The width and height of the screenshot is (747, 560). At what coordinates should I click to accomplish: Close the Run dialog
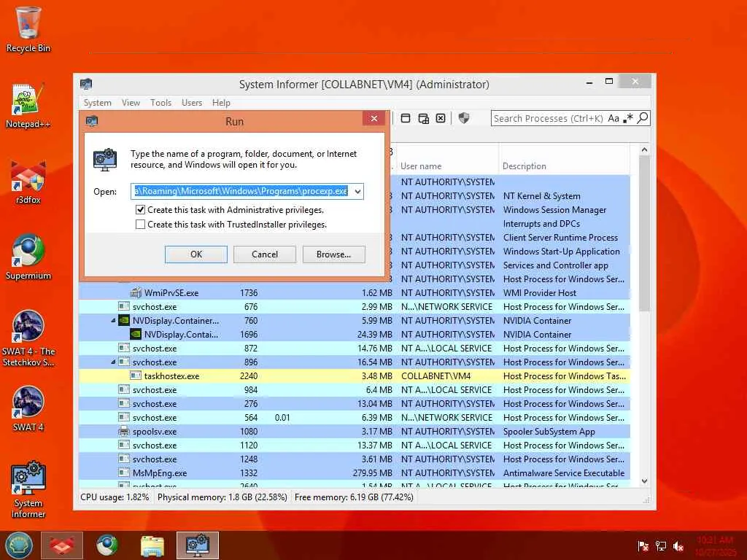point(374,119)
